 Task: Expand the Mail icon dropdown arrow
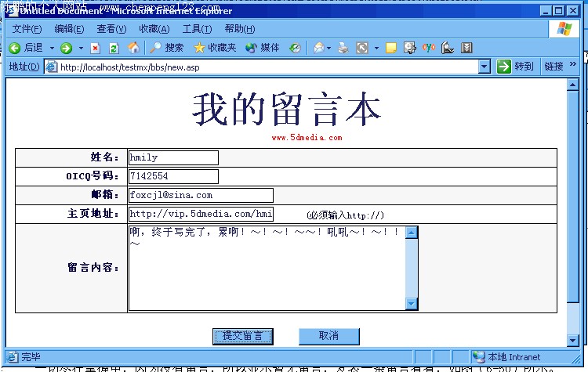(329, 48)
